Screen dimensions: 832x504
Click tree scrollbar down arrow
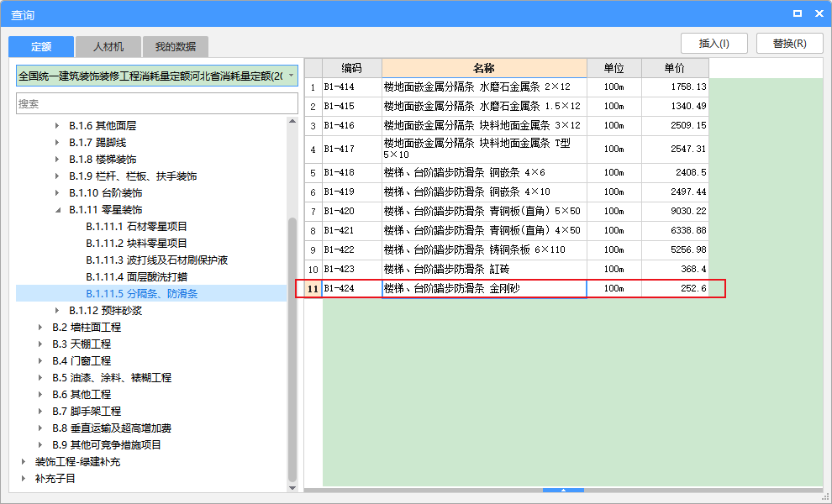tap(292, 488)
